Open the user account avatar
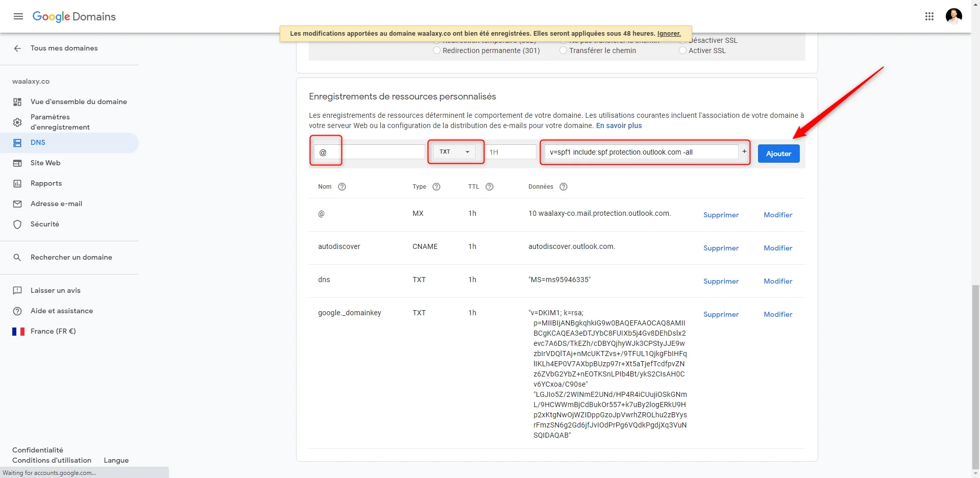 tap(953, 16)
